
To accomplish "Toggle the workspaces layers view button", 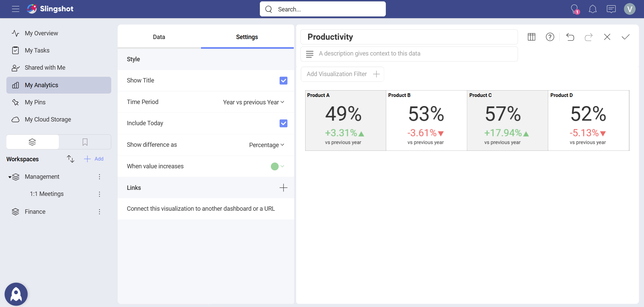I will 32,142.
